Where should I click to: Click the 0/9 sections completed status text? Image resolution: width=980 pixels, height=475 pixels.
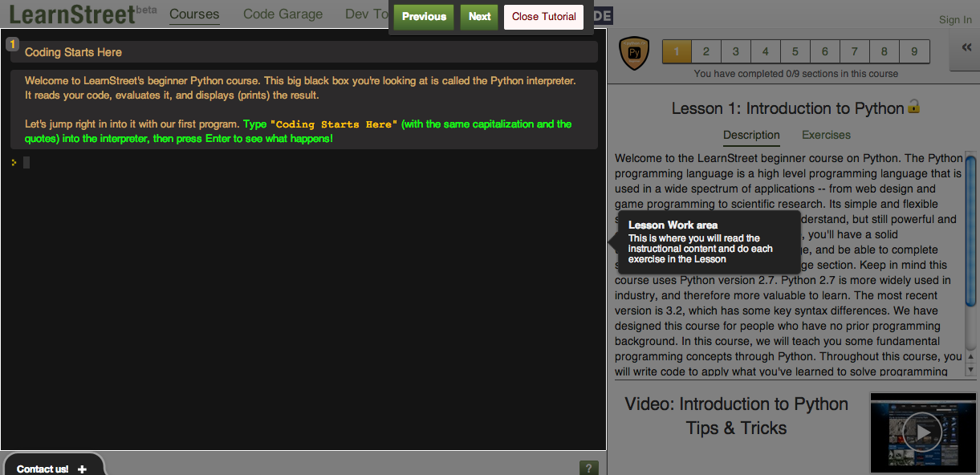click(x=796, y=73)
